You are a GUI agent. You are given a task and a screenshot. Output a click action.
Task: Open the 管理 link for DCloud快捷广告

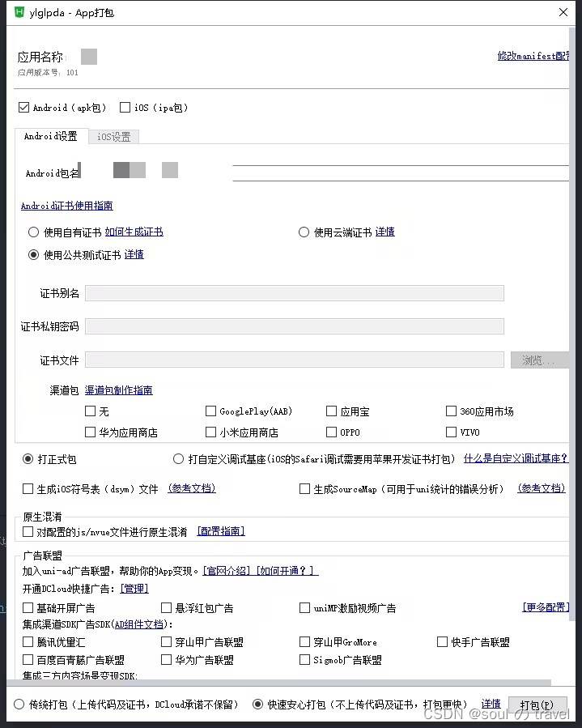(134, 589)
